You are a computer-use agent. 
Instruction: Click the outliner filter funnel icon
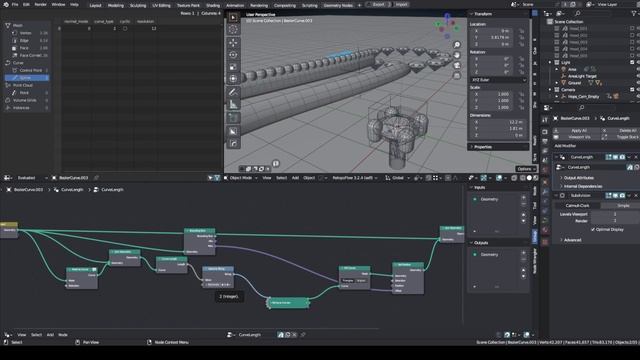(x=634, y=14)
